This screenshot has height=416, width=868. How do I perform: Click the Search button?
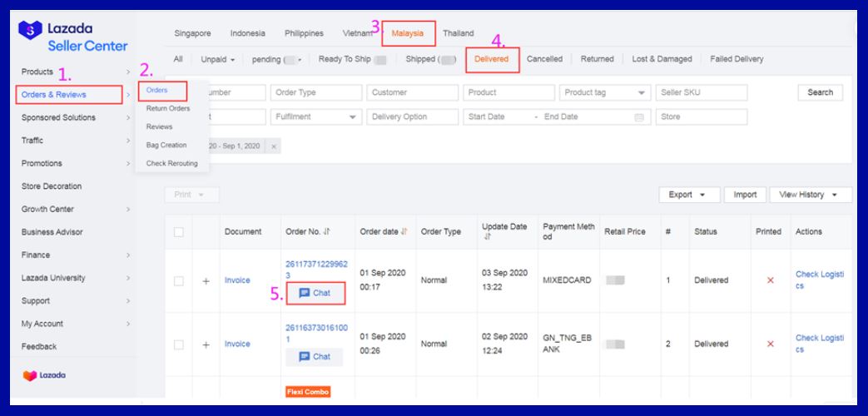[x=821, y=93]
